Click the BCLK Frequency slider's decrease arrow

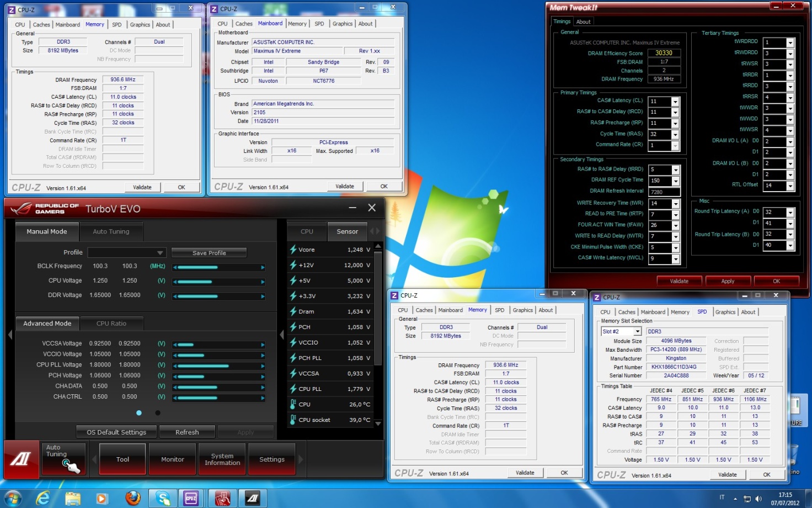[175, 267]
